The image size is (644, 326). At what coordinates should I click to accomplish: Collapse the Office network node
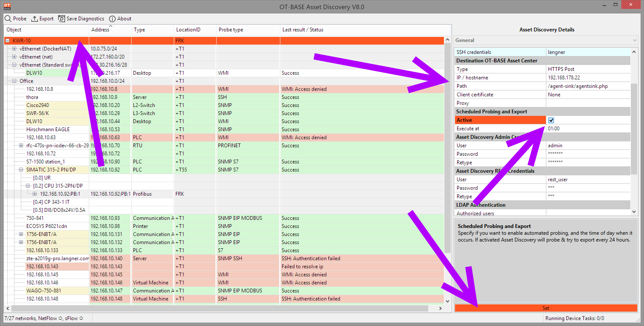coord(14,81)
